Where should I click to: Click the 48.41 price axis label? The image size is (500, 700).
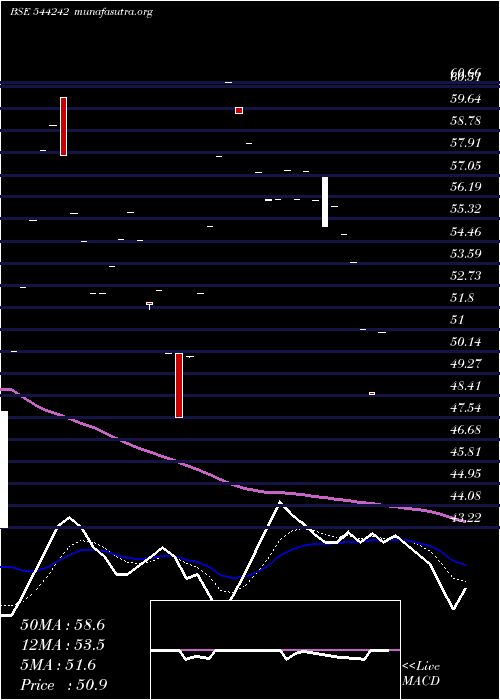pyautogui.click(x=466, y=386)
